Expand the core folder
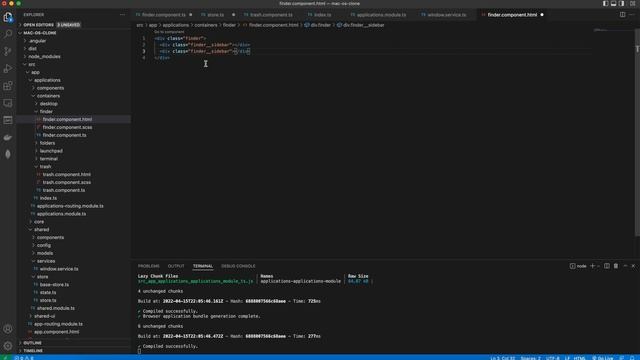 click(39, 222)
